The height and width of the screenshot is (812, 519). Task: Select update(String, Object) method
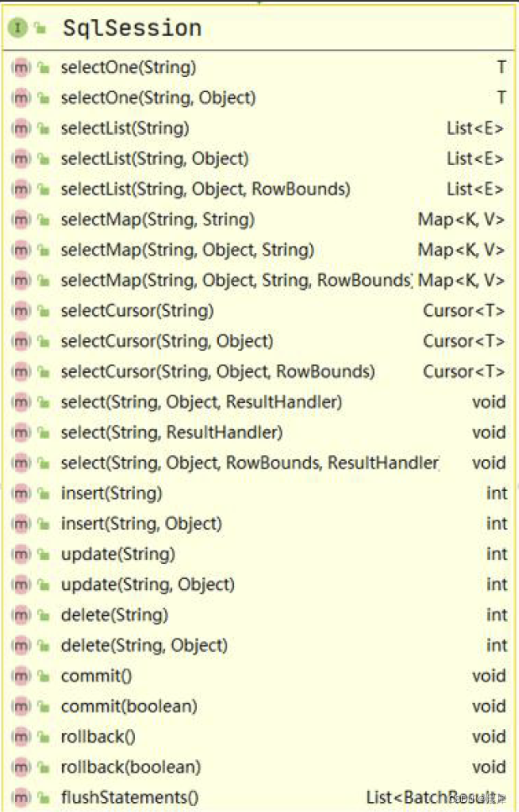point(148,584)
